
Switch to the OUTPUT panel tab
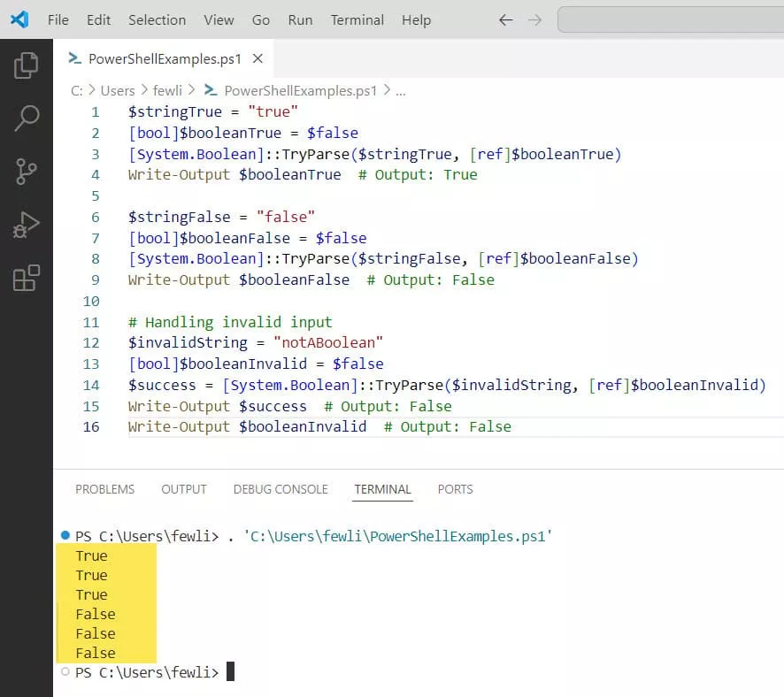[x=184, y=489]
